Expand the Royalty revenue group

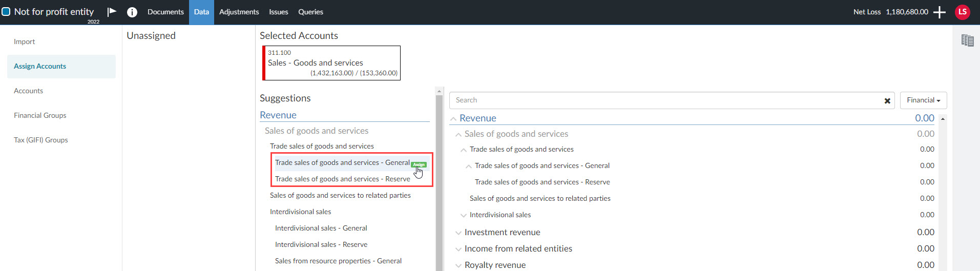[458, 265]
